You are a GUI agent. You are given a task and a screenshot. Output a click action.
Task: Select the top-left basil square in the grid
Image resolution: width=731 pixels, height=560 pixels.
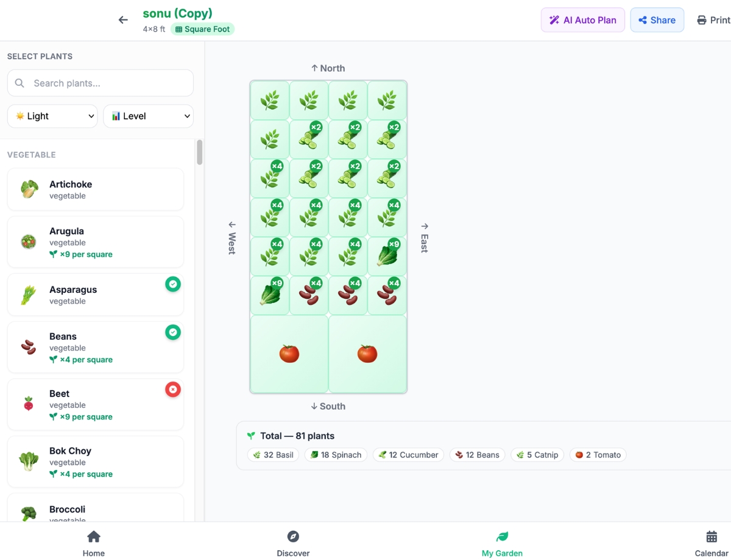click(270, 100)
